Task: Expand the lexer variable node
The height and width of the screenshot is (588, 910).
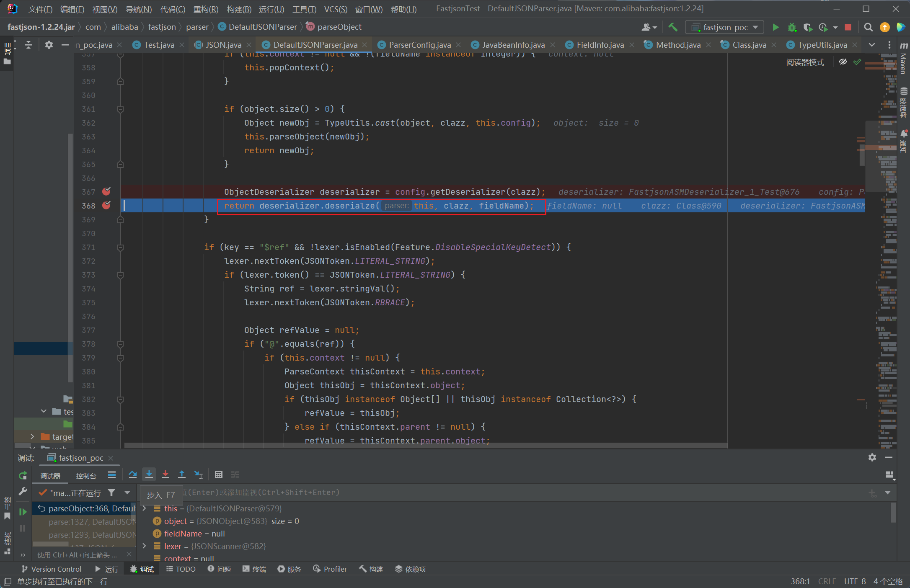Action: [145, 546]
